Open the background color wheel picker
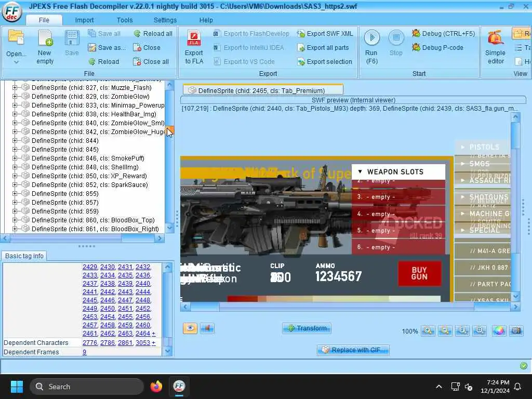This screenshot has height=399, width=532. [x=499, y=330]
